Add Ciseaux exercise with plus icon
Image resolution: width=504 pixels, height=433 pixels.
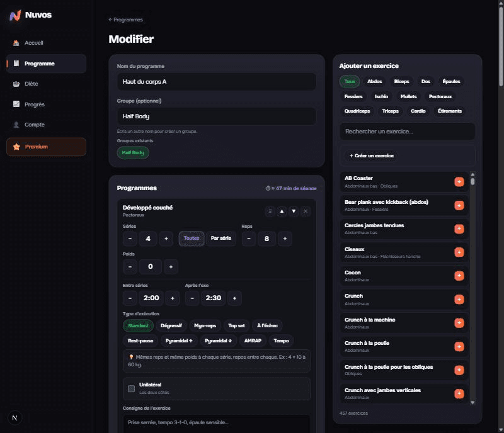(x=459, y=252)
